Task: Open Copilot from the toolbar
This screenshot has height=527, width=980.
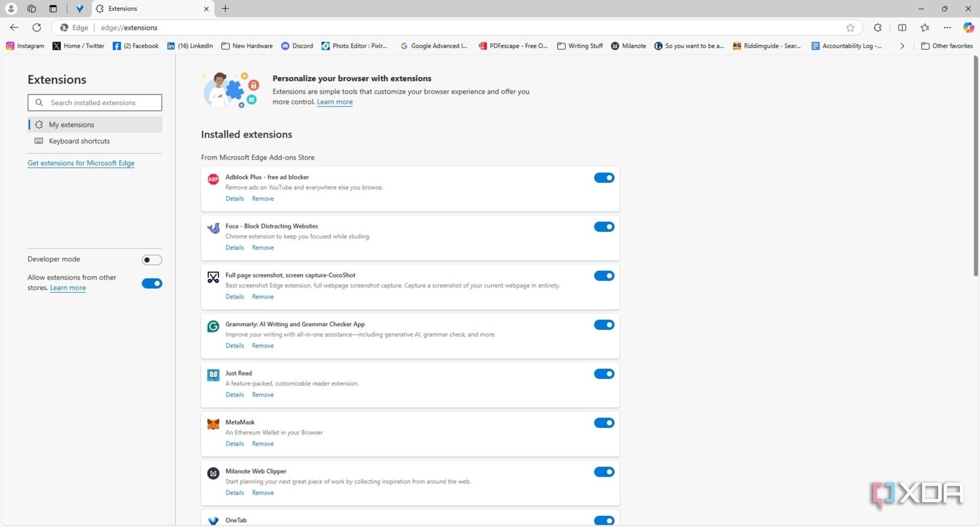Action: coord(968,27)
